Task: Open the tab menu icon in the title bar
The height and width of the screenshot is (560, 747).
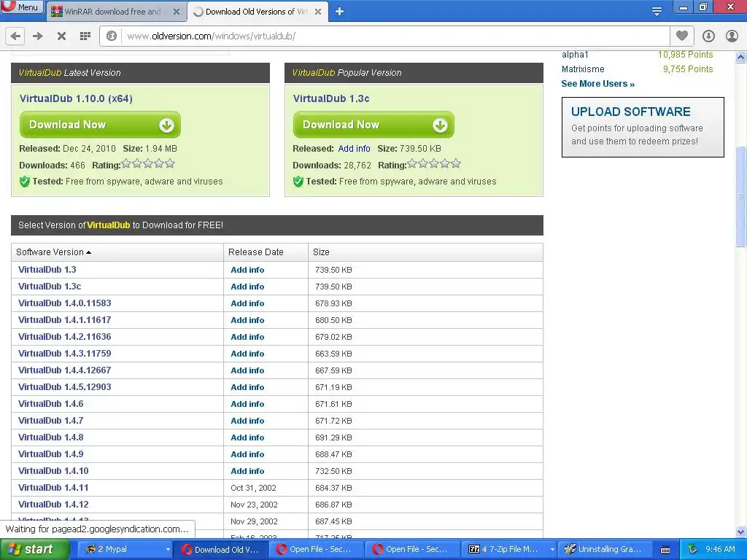Action: click(x=657, y=10)
